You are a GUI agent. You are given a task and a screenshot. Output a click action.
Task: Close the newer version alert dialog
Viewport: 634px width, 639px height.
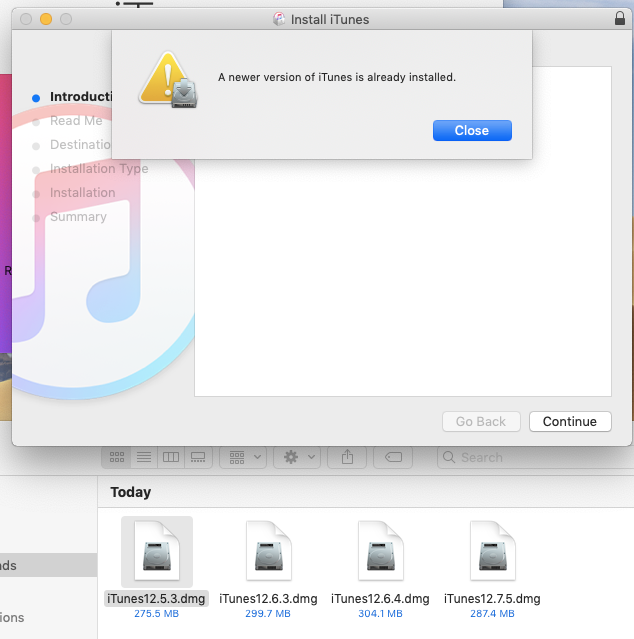point(472,130)
